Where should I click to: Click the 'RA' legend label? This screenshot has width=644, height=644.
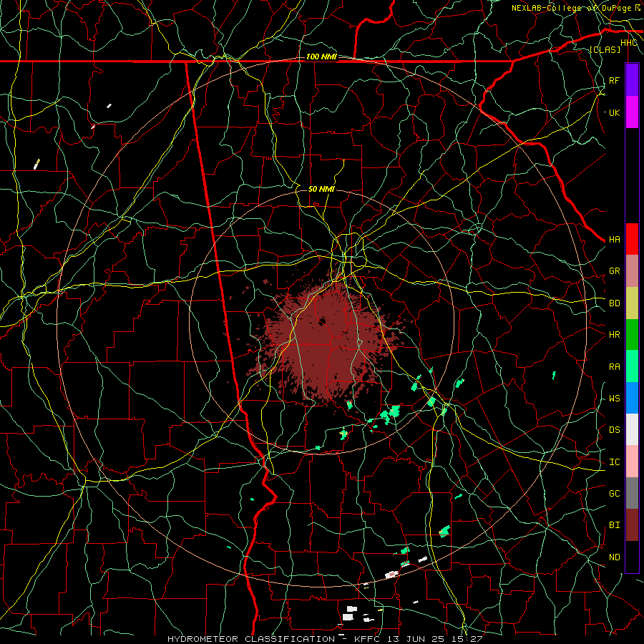point(614,367)
